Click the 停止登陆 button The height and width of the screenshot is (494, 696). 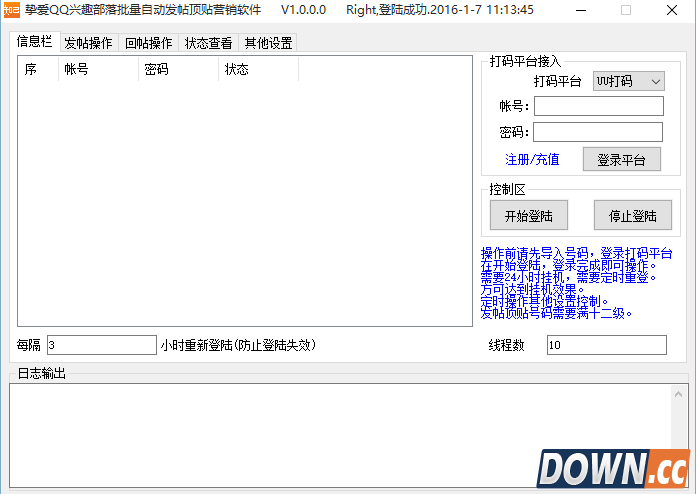[x=633, y=215]
